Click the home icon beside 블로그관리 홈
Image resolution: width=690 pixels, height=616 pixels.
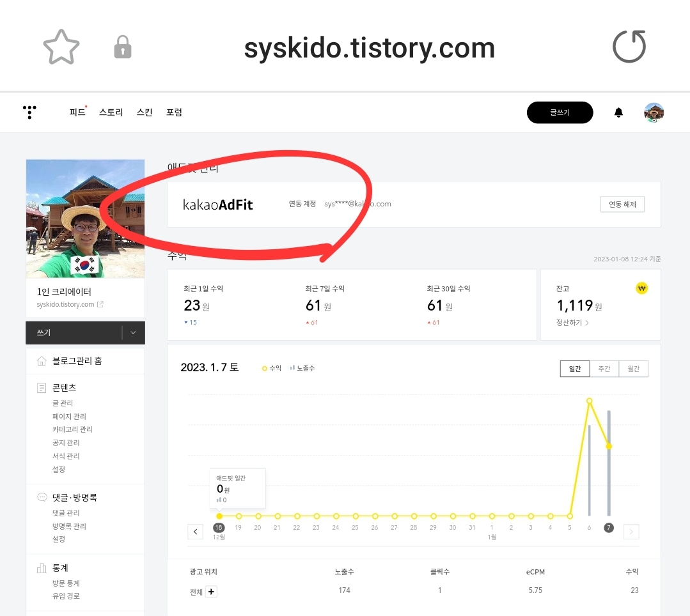point(42,360)
